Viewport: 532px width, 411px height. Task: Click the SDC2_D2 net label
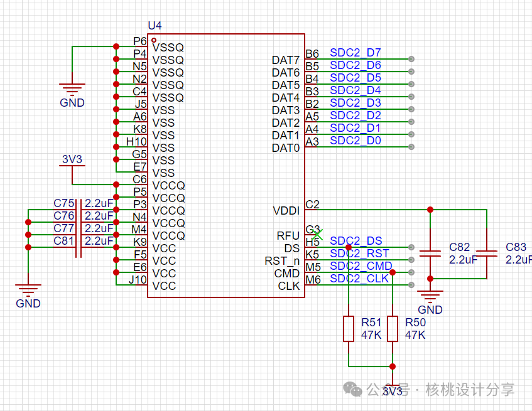[x=356, y=115]
